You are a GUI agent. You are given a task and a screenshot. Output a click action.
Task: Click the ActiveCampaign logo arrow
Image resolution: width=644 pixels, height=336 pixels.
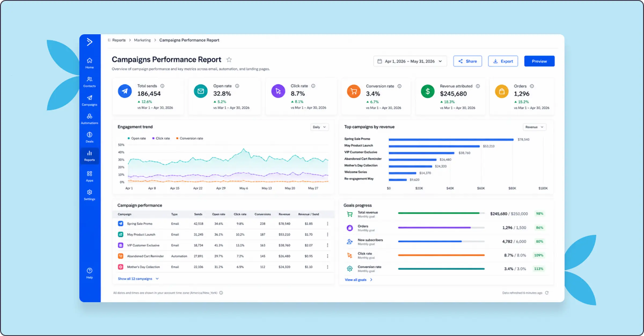tap(90, 42)
